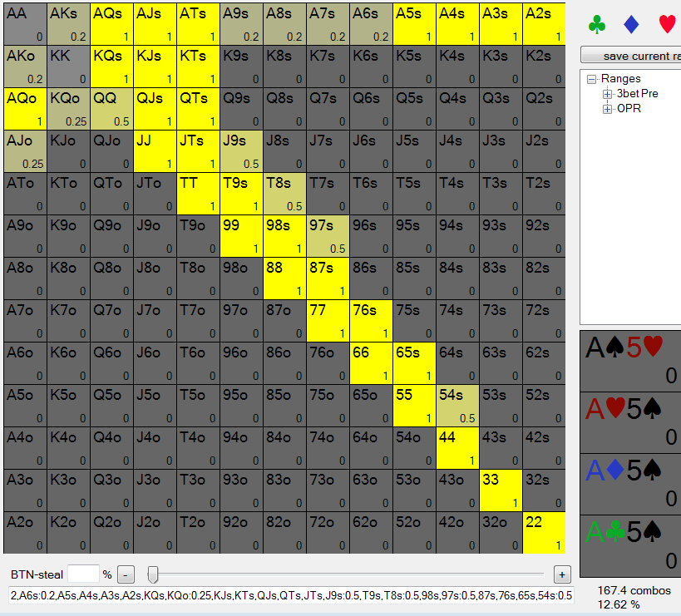The width and height of the screenshot is (681, 616).
Task: Click the A5s hand cell
Action: point(414,24)
